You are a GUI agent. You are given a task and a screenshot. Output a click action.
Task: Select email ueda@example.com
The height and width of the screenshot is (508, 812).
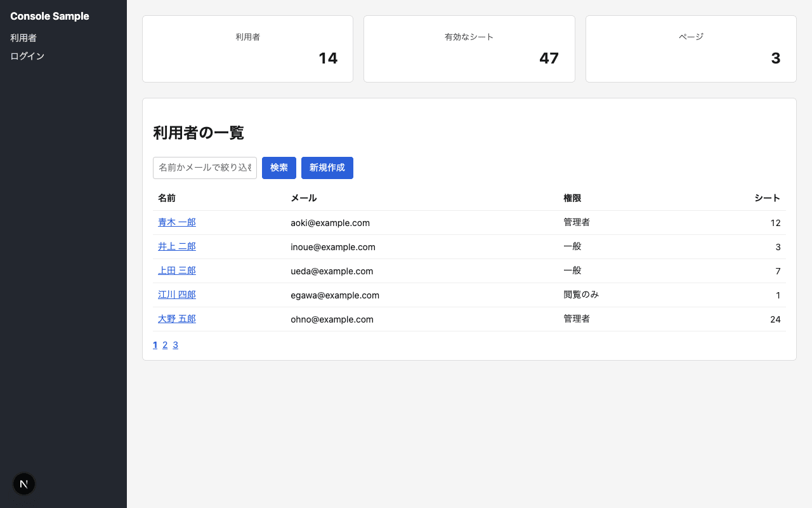click(332, 271)
